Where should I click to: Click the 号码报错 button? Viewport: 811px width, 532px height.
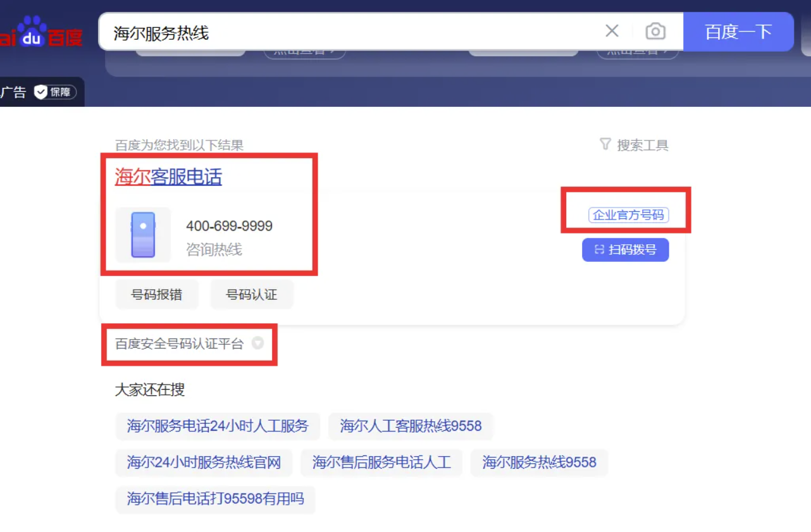[157, 295]
